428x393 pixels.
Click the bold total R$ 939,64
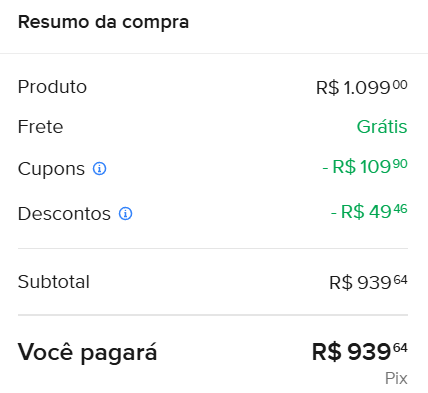(360, 352)
